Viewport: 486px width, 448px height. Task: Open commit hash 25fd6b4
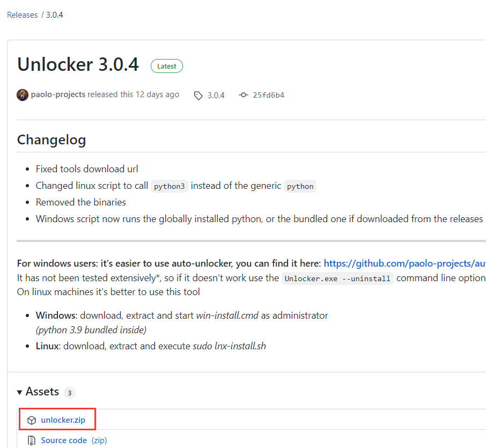(x=268, y=96)
